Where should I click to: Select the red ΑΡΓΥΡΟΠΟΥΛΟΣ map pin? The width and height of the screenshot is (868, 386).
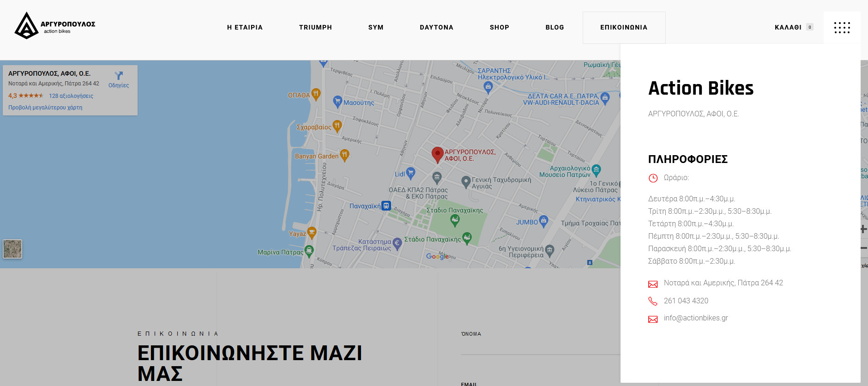(437, 155)
